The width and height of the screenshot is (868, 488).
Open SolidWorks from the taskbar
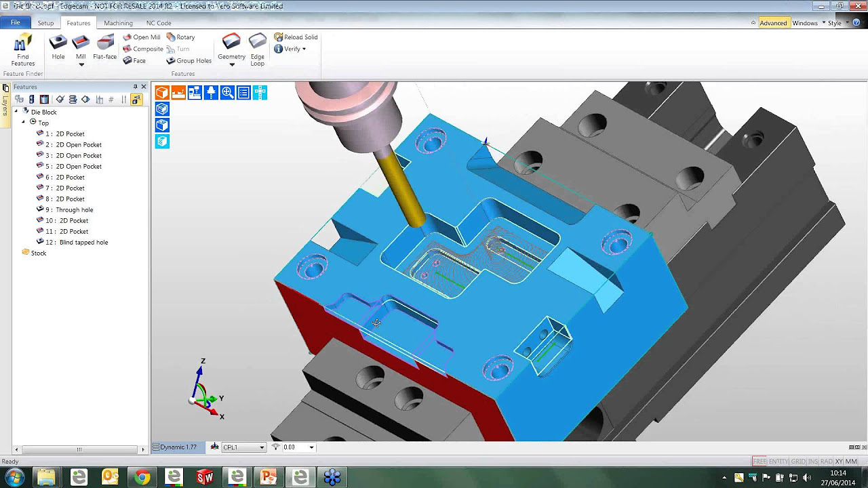pyautogui.click(x=205, y=477)
